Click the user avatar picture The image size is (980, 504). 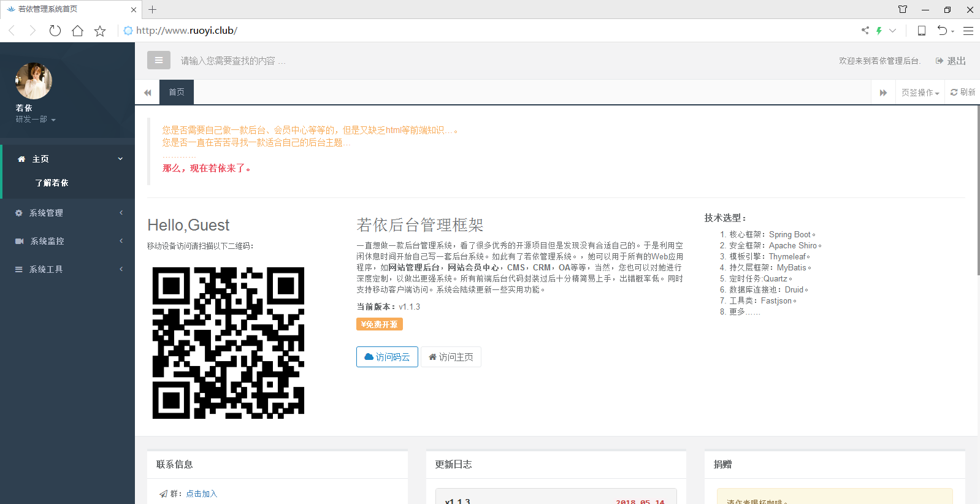pos(34,81)
